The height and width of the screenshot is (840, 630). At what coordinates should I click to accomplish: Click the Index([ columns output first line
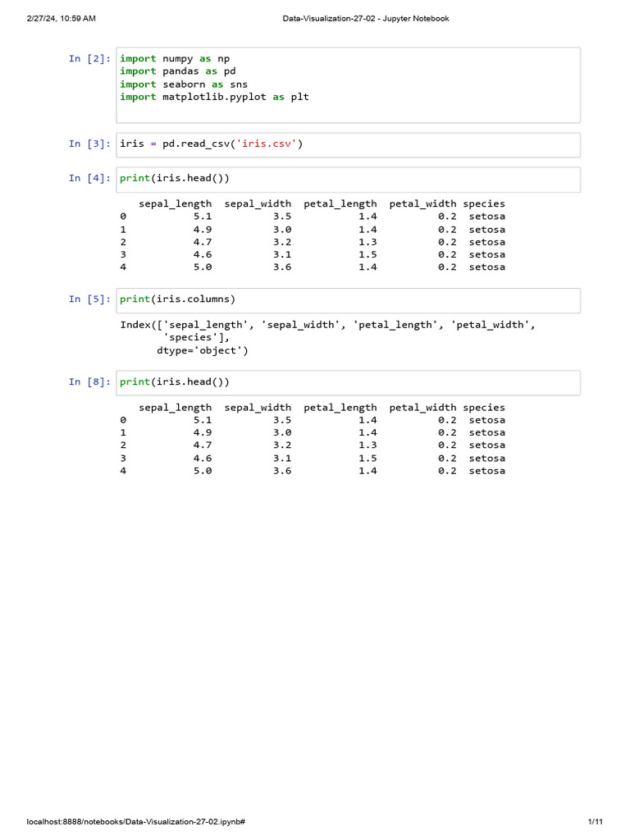point(327,325)
